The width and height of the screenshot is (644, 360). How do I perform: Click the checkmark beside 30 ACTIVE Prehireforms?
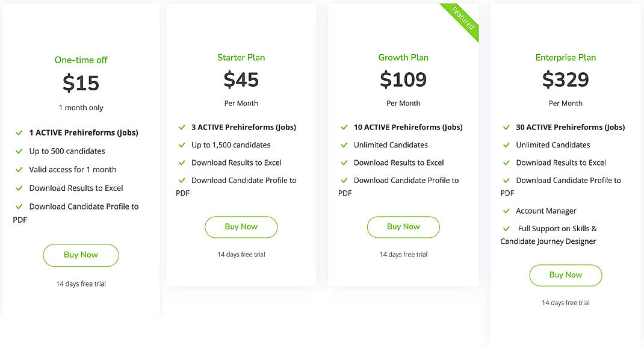pos(506,127)
